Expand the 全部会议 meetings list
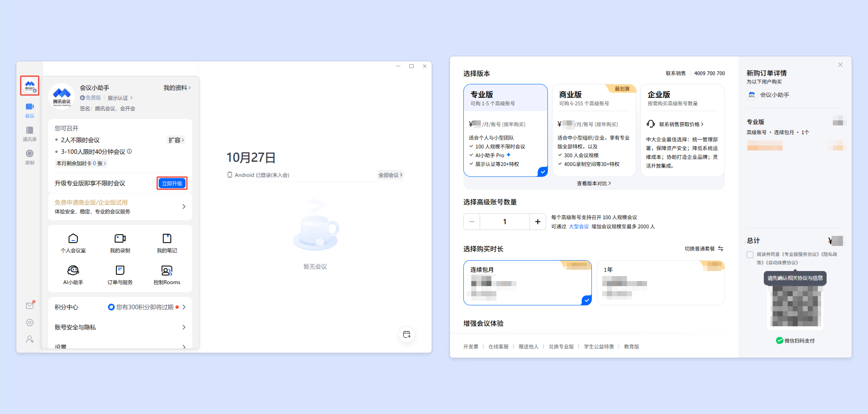This screenshot has width=868, height=414. (390, 175)
